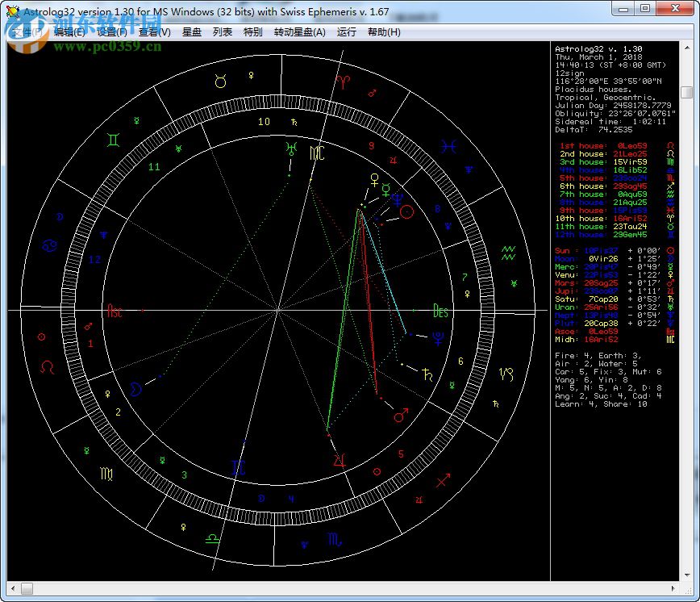The width and height of the screenshot is (700, 602).
Task: Click the Aries sign glyph
Action: (344, 81)
